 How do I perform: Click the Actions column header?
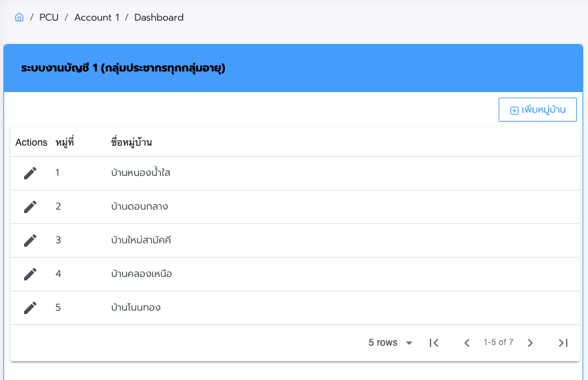(x=31, y=142)
